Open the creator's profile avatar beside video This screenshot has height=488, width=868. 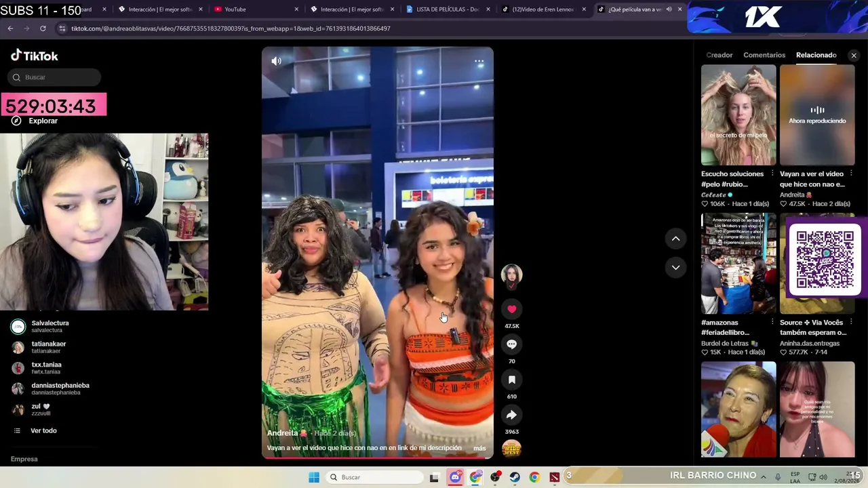pyautogui.click(x=511, y=274)
